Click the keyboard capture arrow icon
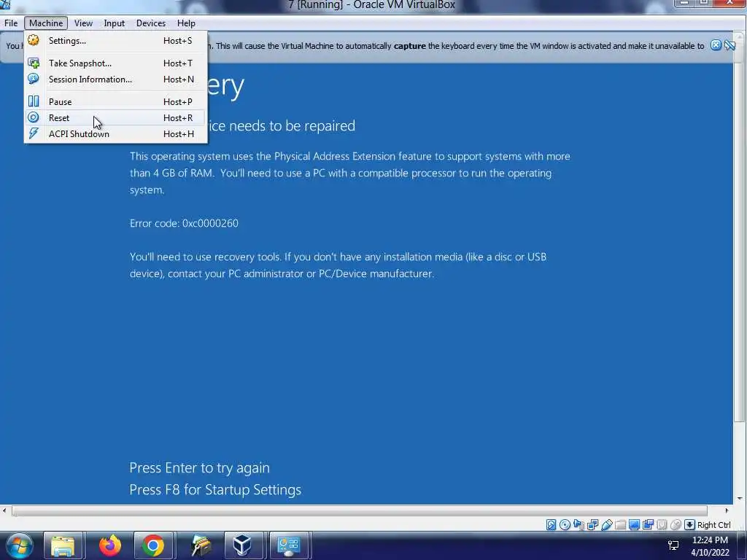Screen dimensions: 747x560 689,525
